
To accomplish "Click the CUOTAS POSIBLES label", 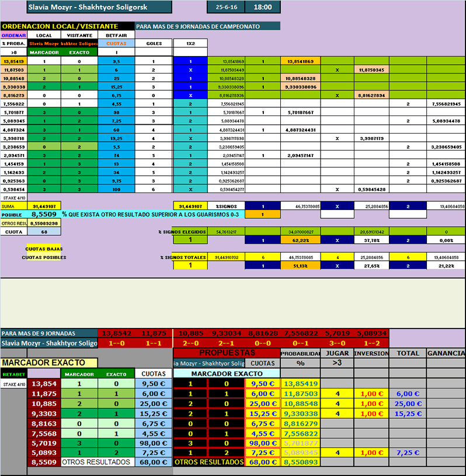I will coord(44,257).
